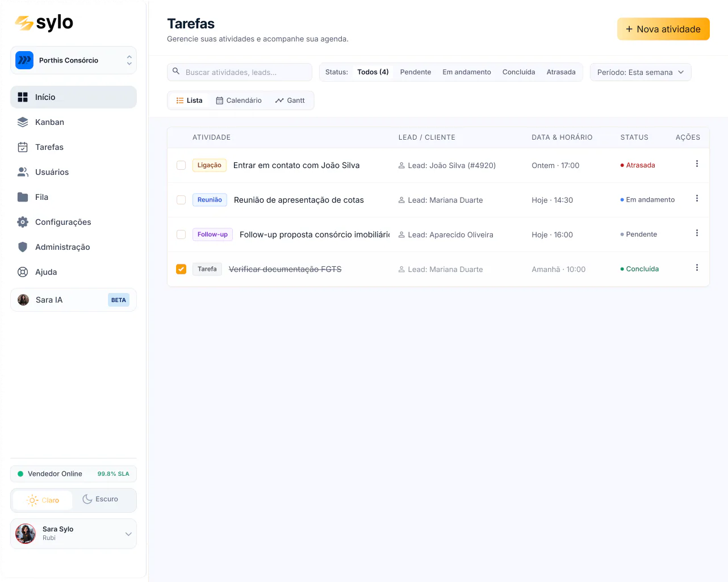Open actions menu for Follow-up proposta row
The width and height of the screenshot is (728, 582).
pyautogui.click(x=697, y=233)
